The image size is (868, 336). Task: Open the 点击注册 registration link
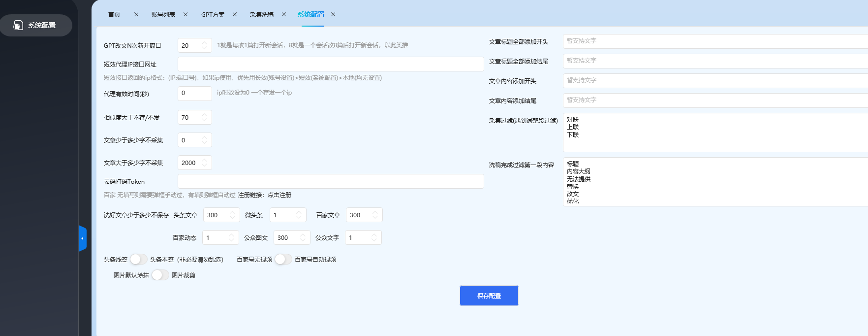point(279,195)
